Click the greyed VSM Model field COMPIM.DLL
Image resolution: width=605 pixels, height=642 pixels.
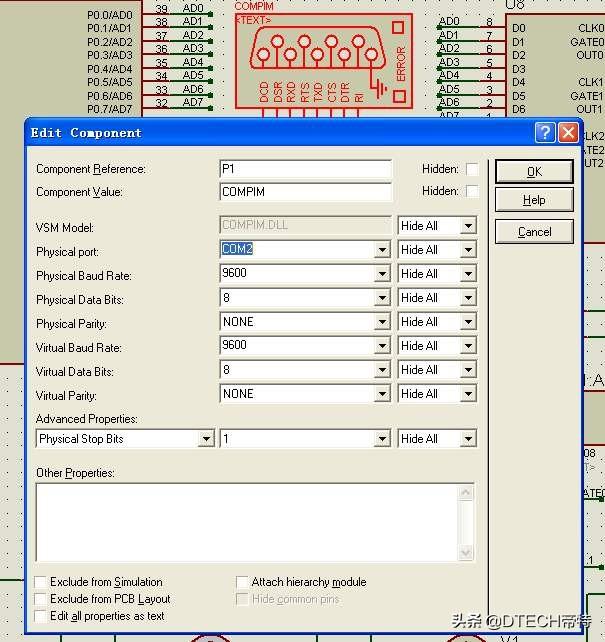click(305, 225)
